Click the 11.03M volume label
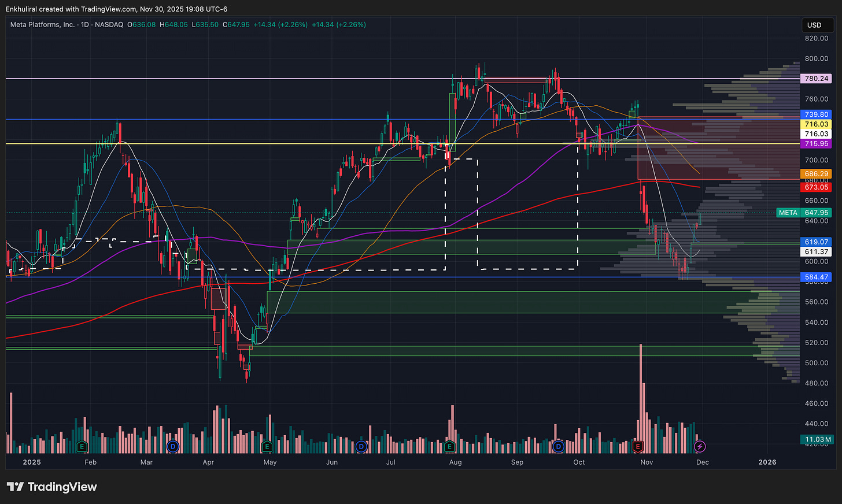 coord(818,440)
